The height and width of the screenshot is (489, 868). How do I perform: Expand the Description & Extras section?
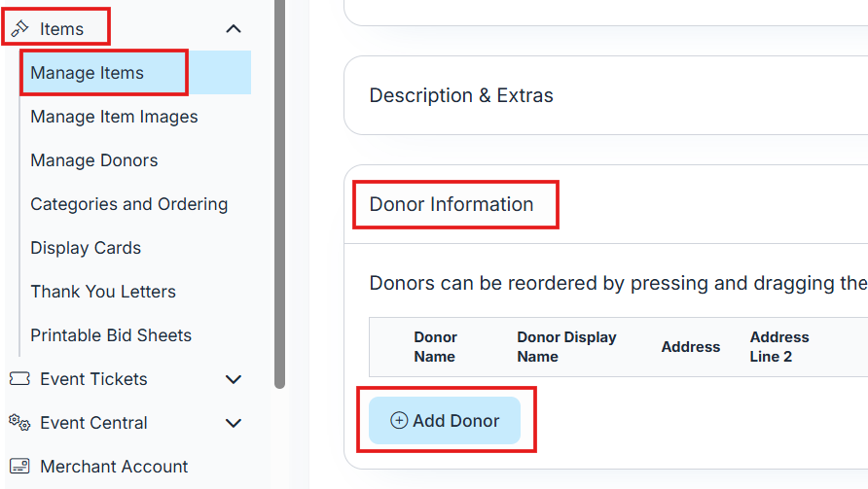461,95
